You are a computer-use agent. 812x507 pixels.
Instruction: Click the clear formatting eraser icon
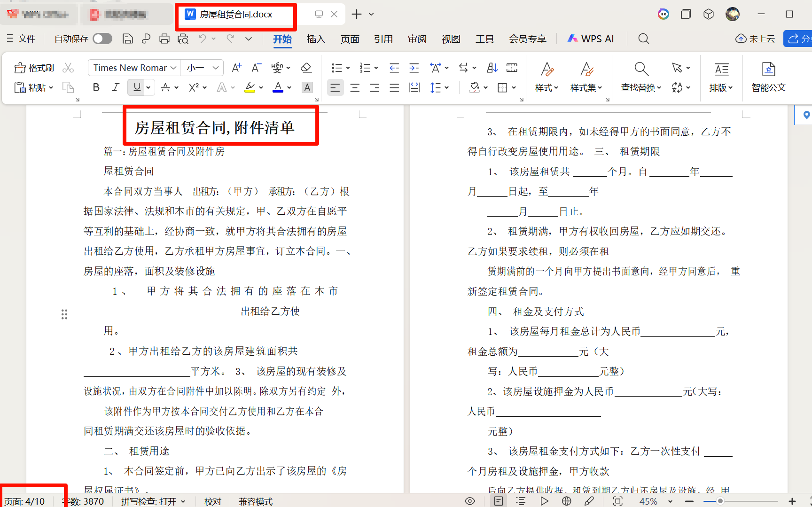click(x=306, y=68)
